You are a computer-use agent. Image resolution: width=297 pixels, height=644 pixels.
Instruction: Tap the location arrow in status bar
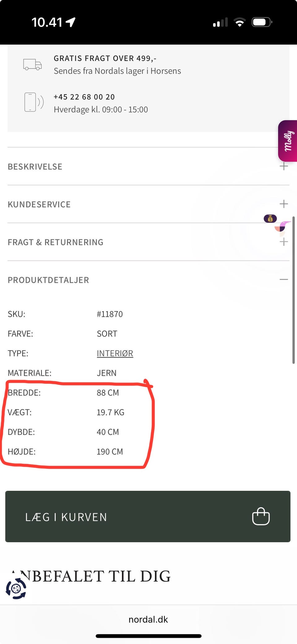coord(71,22)
